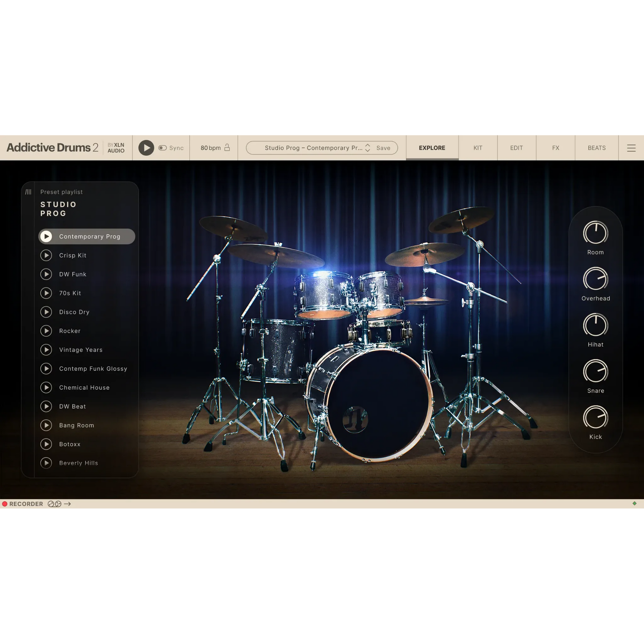Click the Overhead level knob
Viewport: 644px width, 644px height.
[595, 279]
